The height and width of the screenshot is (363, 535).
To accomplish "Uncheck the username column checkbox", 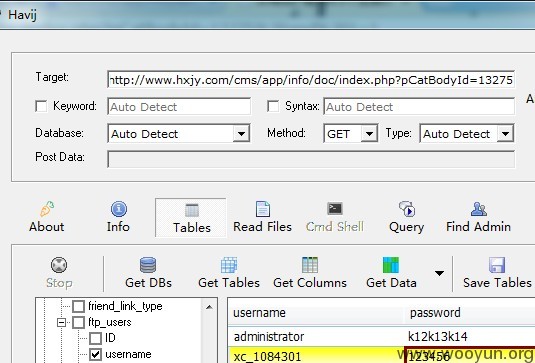I will (95, 354).
